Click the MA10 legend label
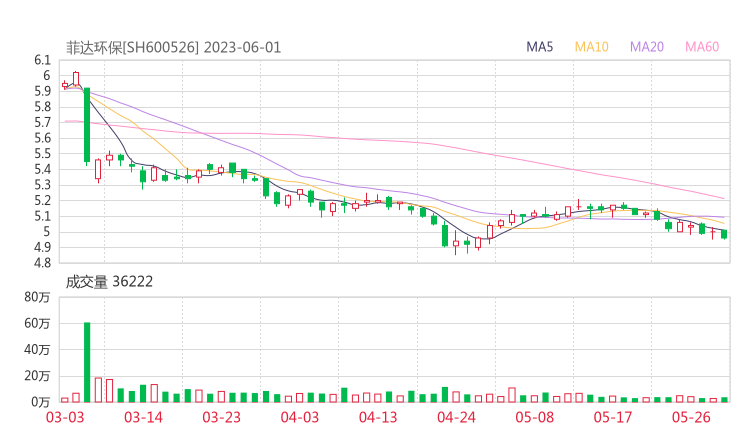This screenshot has width=740, height=440. click(x=591, y=47)
